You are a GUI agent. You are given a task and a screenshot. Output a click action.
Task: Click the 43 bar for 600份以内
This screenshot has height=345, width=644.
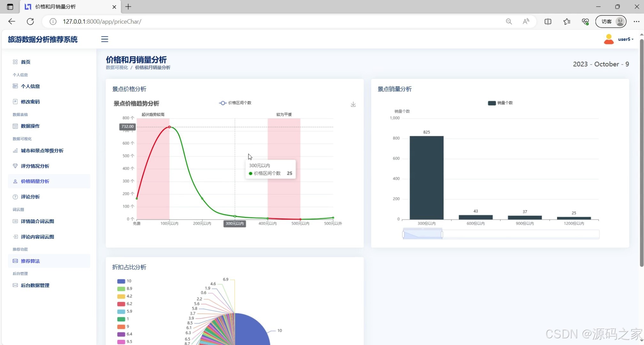click(x=476, y=217)
